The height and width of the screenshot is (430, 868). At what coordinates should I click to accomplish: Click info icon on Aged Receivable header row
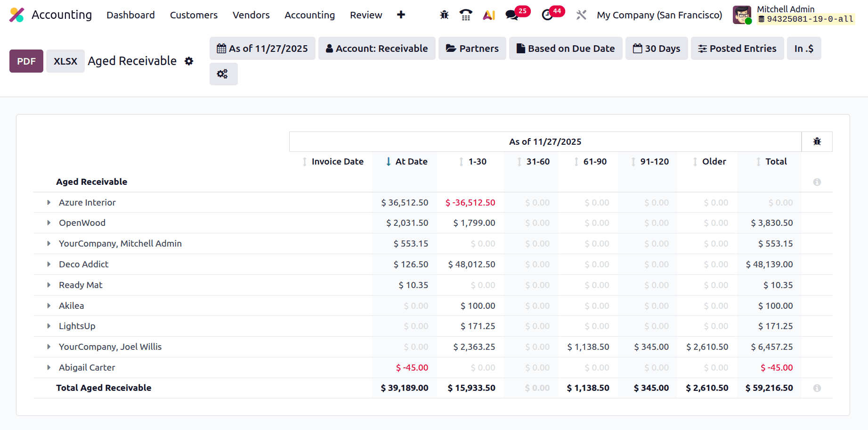(817, 182)
